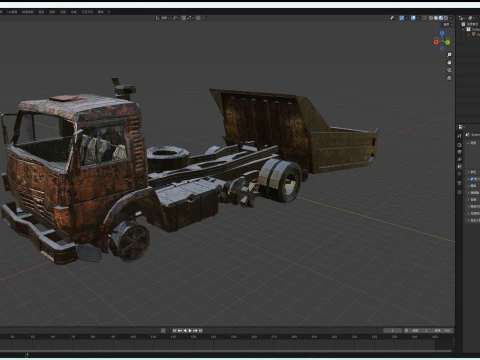
Task: Uncheck the blue checkbox in Scene properties
Action: pyautogui.click(x=472, y=179)
